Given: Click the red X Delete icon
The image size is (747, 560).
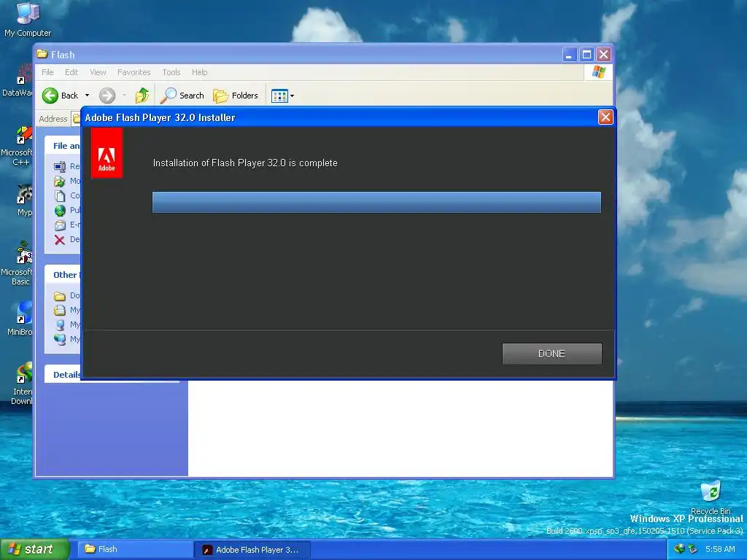Looking at the screenshot, I should click(60, 239).
